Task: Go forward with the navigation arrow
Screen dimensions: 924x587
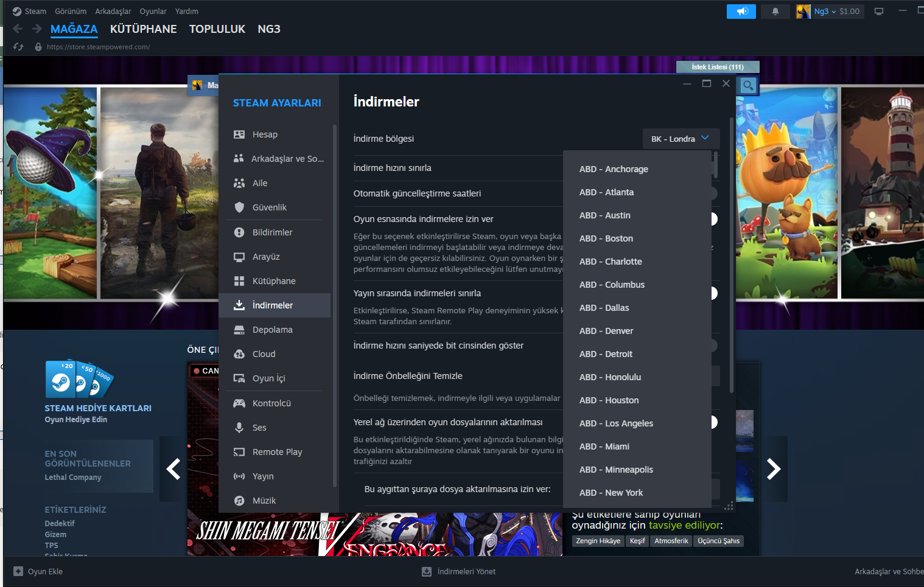Action: click(37, 29)
